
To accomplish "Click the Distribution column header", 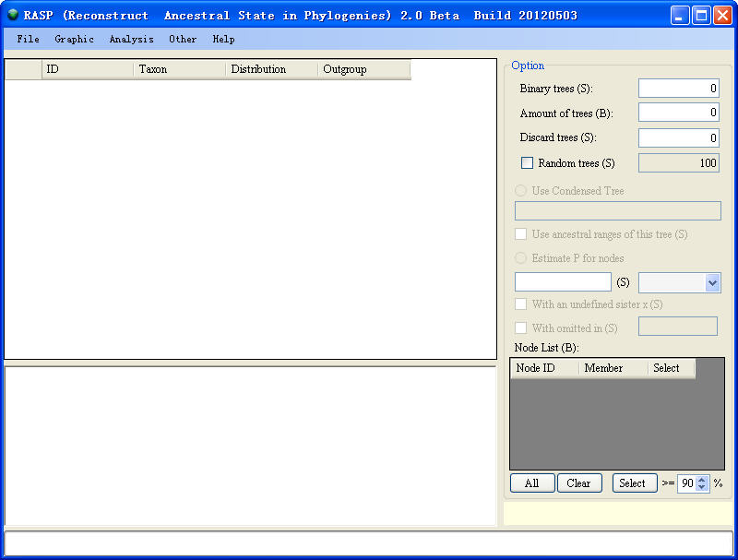I will [271, 69].
